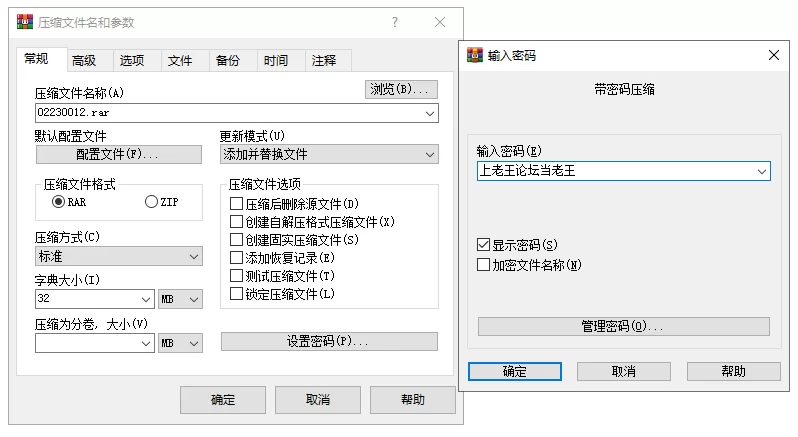798x437 pixels.
Task: Expand the password field dropdown arrow
Action: (762, 171)
